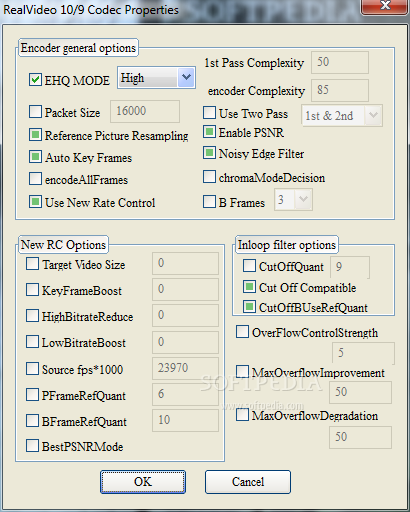Image resolution: width=410 pixels, height=512 pixels.
Task: Toggle Reference Picture Resampling checkbox
Action: point(35,135)
